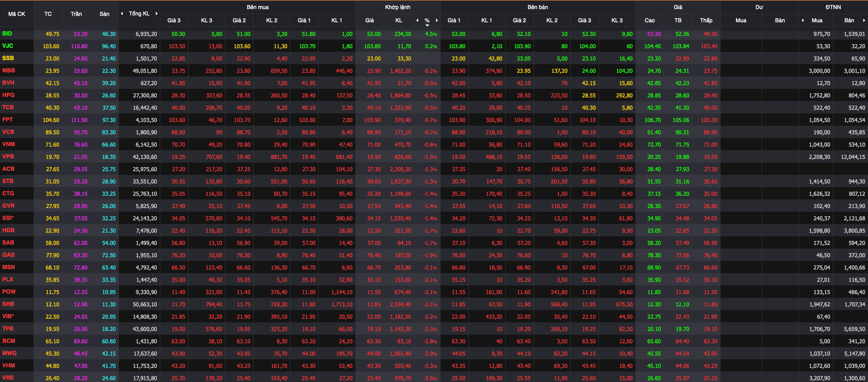This screenshot has width=868, height=382.
Task: Open SSB stock symbol
Action: 8,58
